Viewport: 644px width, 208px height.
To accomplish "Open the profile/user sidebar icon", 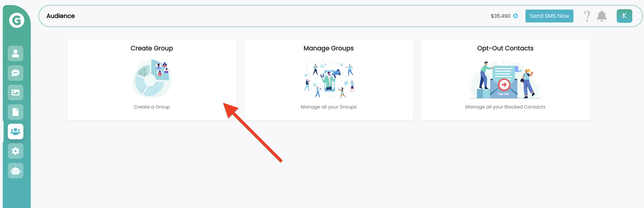I will (16, 53).
